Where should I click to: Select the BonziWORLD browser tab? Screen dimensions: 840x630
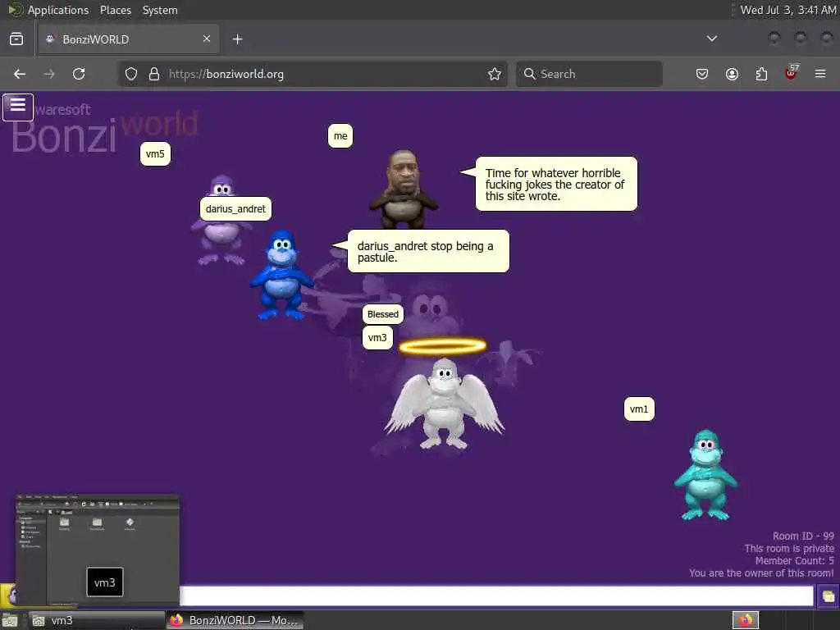pos(129,39)
